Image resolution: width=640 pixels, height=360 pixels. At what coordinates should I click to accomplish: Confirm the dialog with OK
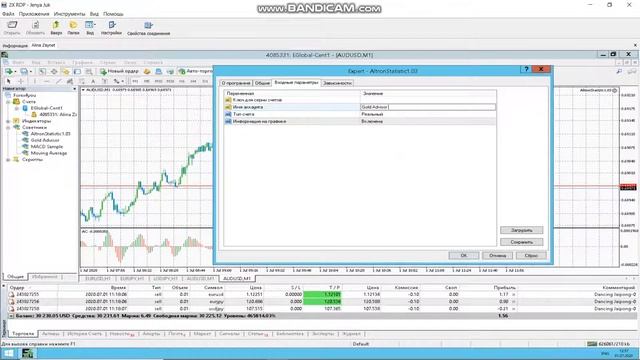pyautogui.click(x=464, y=256)
